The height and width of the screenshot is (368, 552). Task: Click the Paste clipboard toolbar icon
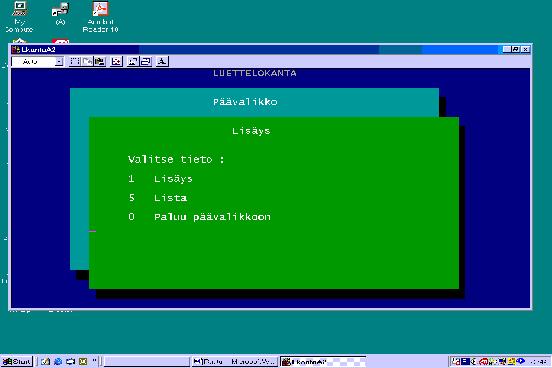coord(100,62)
